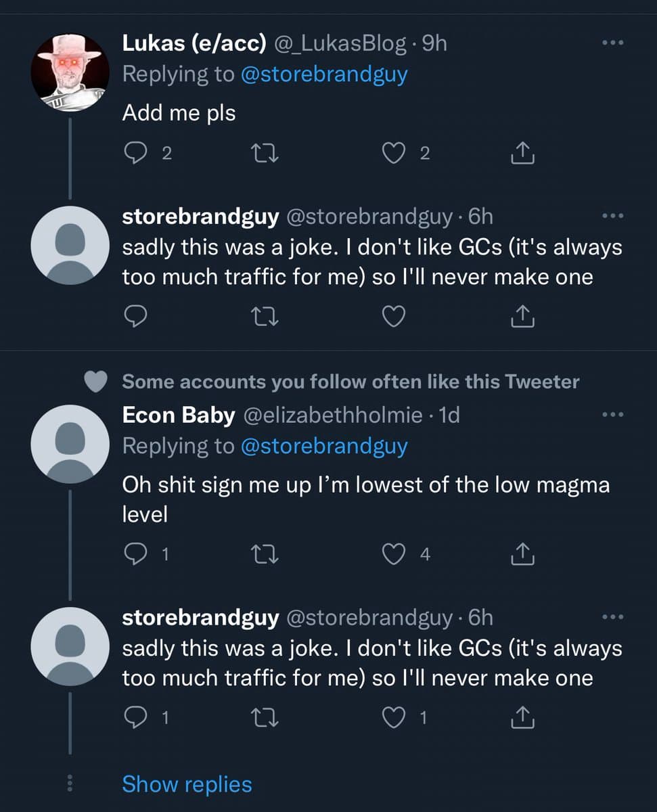The image size is (657, 812).
Task: Share Econ Baby's magma level tweet
Action: (522, 555)
